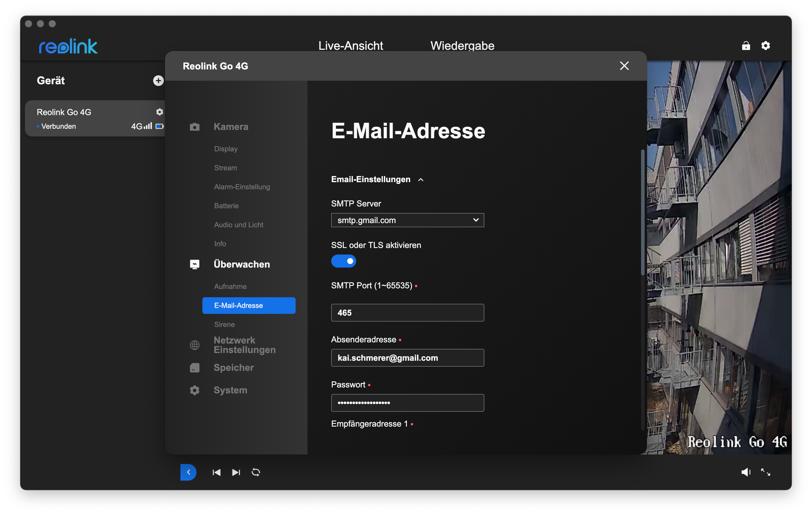Open Reolink Go 4G device settings gear
Viewport: 812px width, 515px height.
pos(159,112)
